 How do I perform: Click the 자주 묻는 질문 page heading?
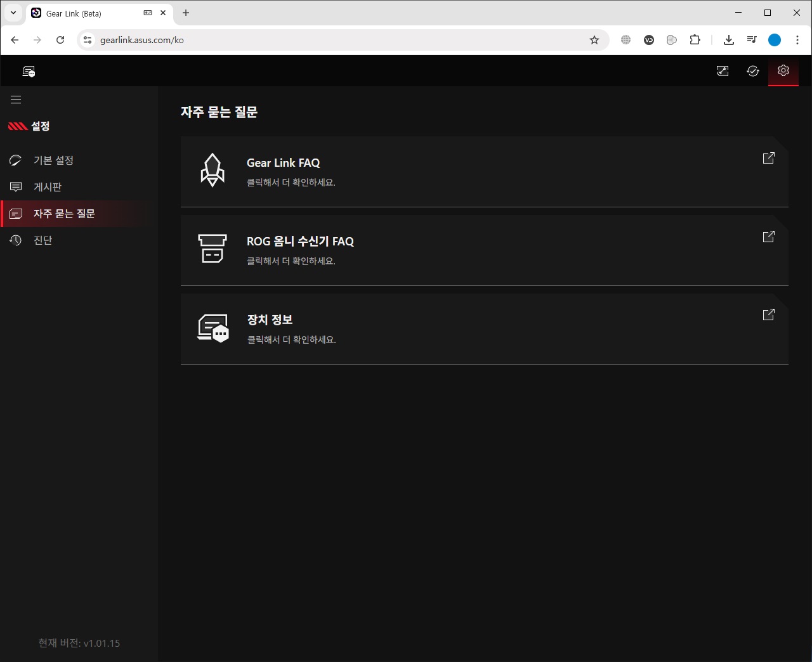point(219,112)
